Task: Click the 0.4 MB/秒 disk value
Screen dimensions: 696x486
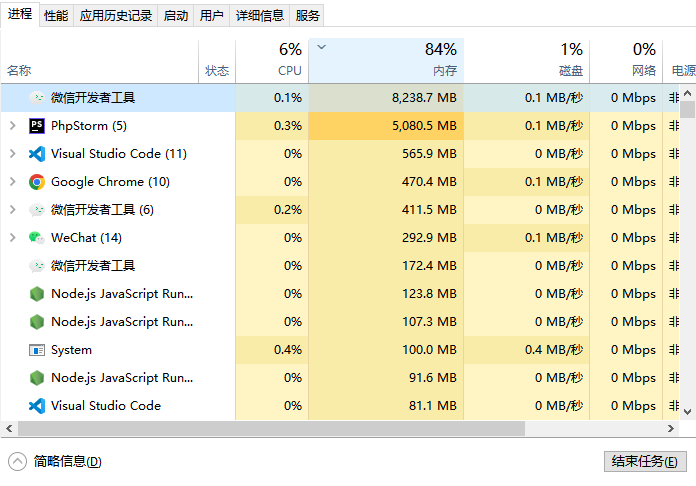Action: point(554,350)
